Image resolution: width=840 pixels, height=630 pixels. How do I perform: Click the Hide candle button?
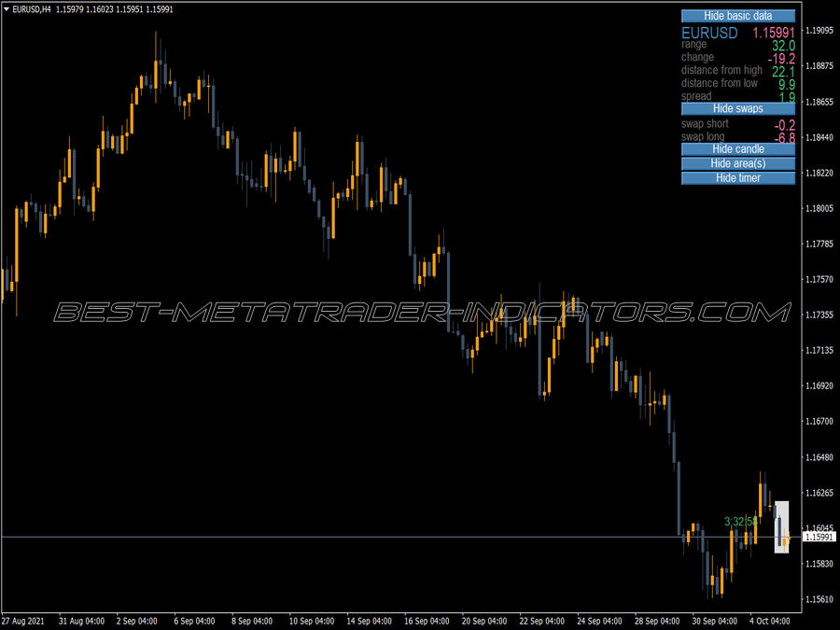pyautogui.click(x=737, y=149)
